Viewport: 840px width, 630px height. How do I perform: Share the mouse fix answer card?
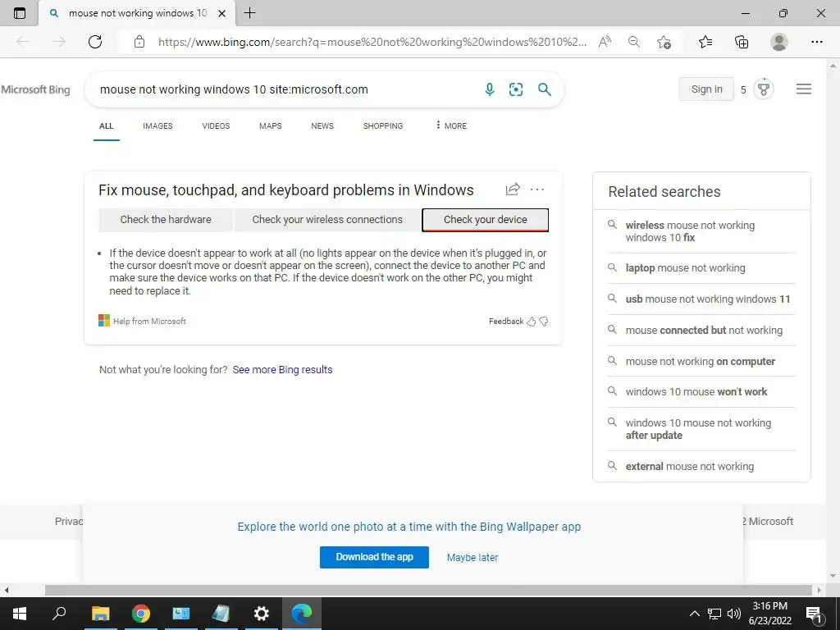[x=513, y=189]
